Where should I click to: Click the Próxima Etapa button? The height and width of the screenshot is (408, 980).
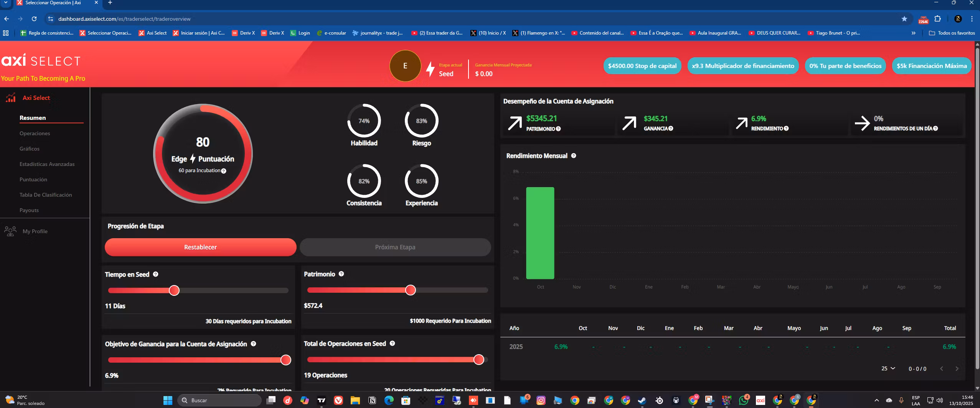click(395, 247)
